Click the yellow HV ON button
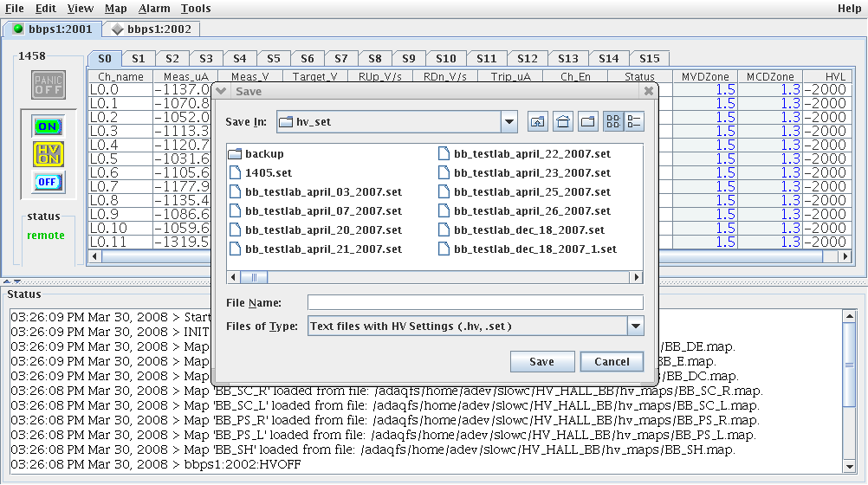 [x=49, y=154]
